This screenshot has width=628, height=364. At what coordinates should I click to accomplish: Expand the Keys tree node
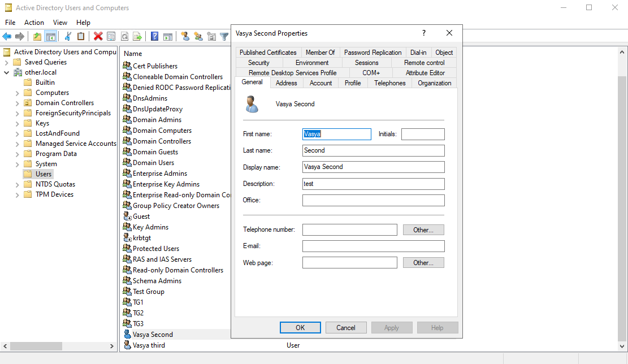coord(17,123)
